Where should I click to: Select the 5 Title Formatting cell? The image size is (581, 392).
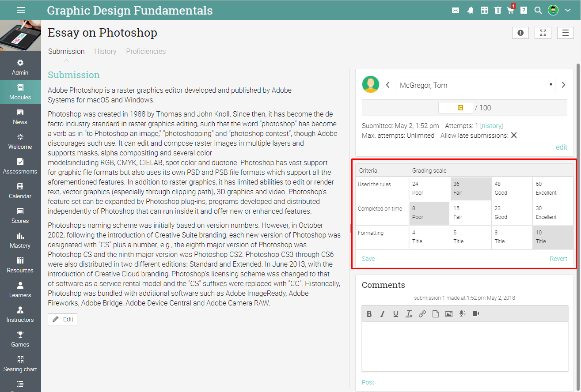(x=471, y=237)
